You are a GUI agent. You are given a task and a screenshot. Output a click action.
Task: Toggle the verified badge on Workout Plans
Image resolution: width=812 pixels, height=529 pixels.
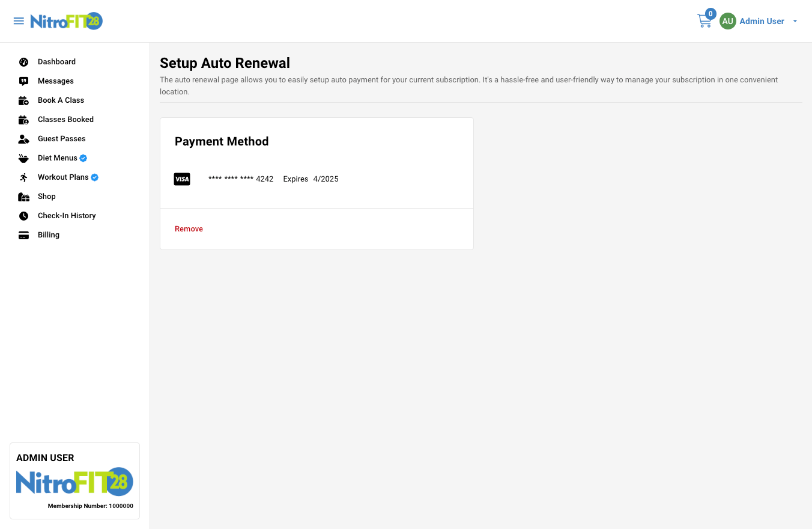pyautogui.click(x=94, y=177)
